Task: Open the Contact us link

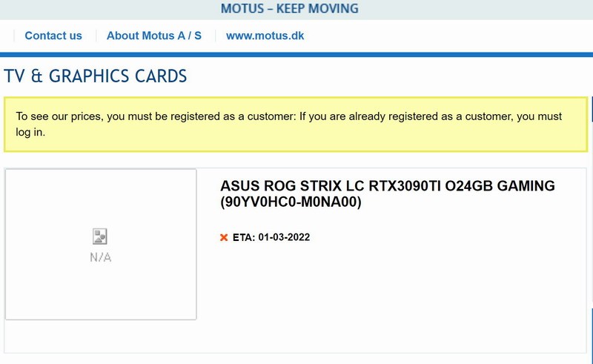Action: (x=53, y=36)
